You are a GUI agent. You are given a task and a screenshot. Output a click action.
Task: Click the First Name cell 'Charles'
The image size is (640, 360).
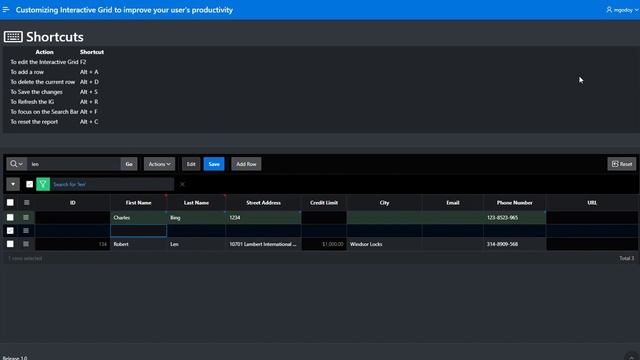(x=138, y=218)
